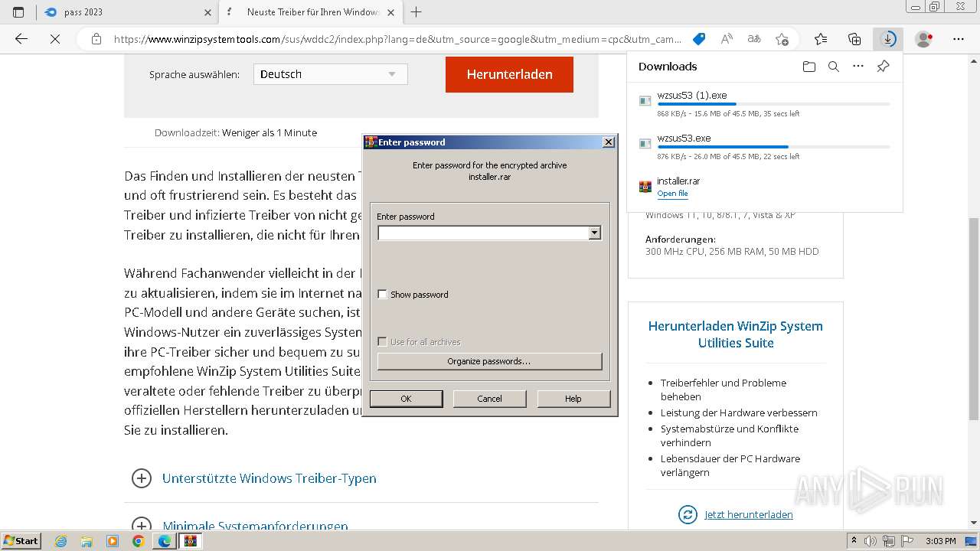Open a new browser tab
This screenshot has width=980, height=551.
tap(416, 12)
